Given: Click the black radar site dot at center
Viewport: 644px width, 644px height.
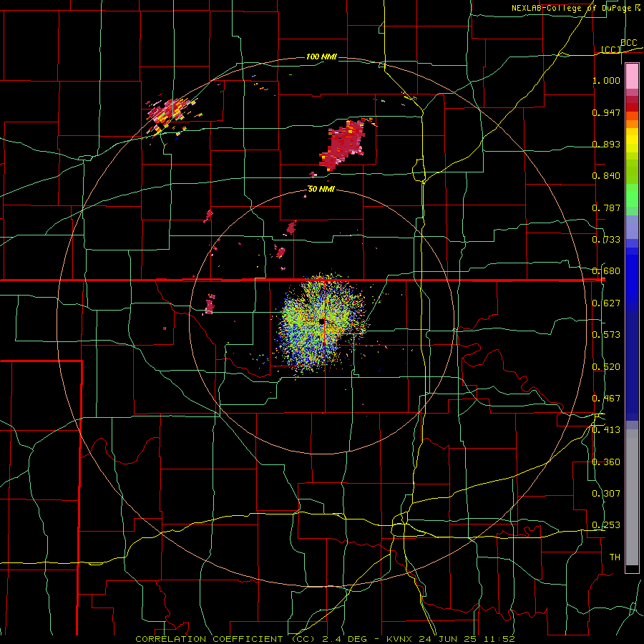Looking at the screenshot, I should point(321,321).
